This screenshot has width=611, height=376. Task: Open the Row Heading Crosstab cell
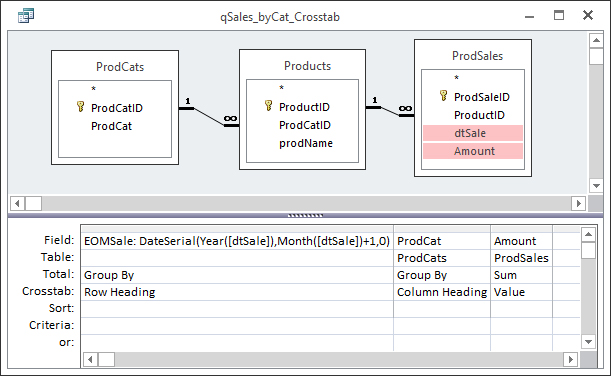[237, 292]
